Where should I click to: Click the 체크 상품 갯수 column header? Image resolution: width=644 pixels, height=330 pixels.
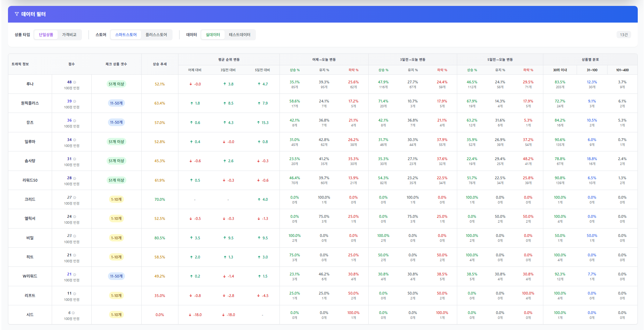pyautogui.click(x=116, y=64)
